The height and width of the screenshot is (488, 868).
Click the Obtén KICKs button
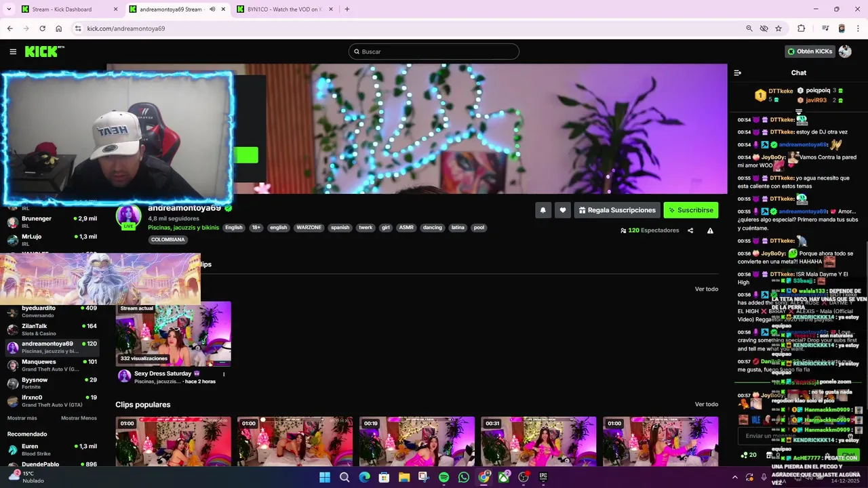[810, 52]
